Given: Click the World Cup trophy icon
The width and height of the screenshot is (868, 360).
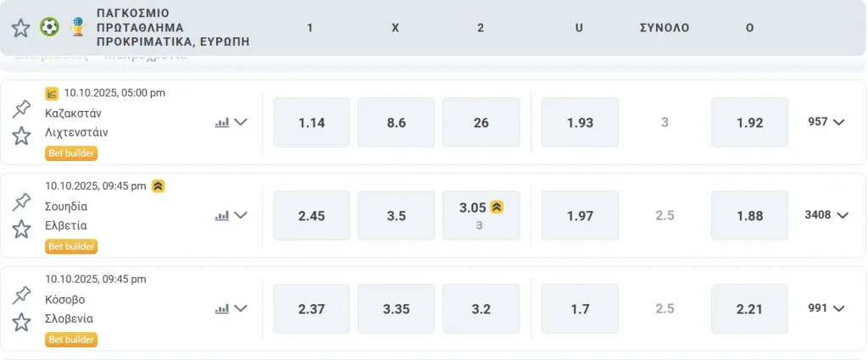Looking at the screenshot, I should 78,28.
